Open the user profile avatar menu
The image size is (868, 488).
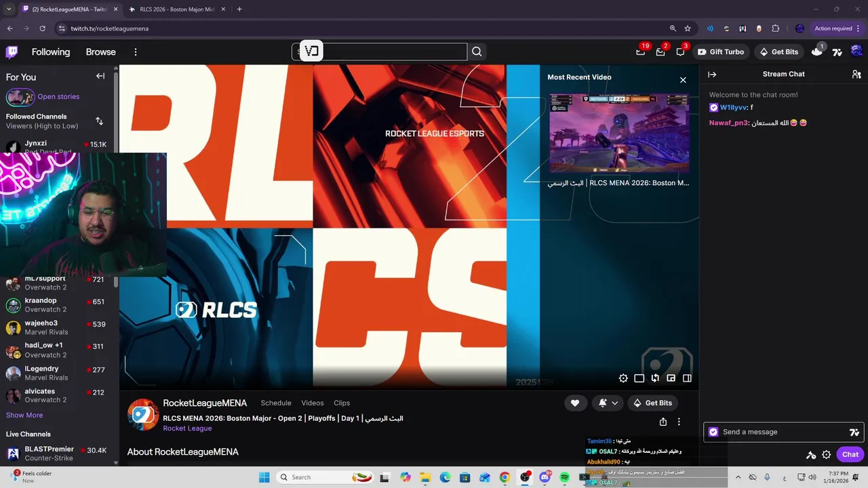point(856,52)
